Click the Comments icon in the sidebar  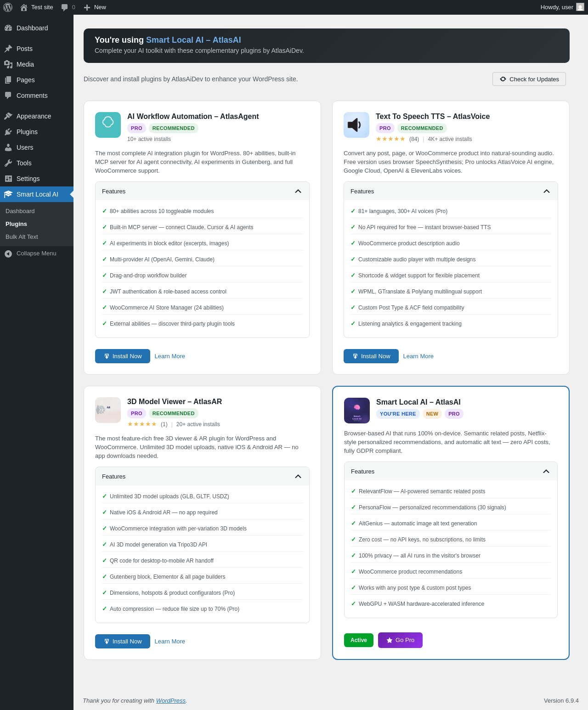click(8, 96)
